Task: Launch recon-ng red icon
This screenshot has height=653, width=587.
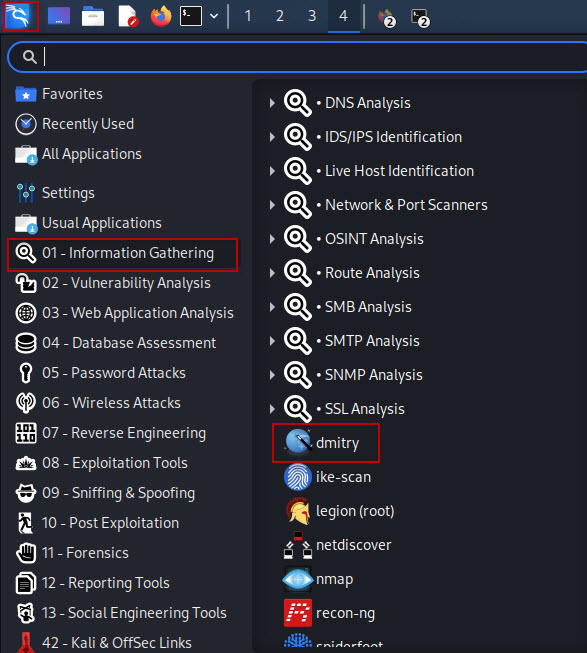Action: [298, 613]
